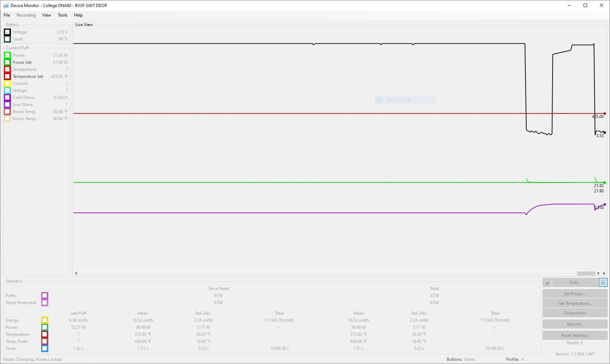Uncheck the Battery Voltage checkbox
The width and height of the screenshot is (610, 364).
(7, 32)
